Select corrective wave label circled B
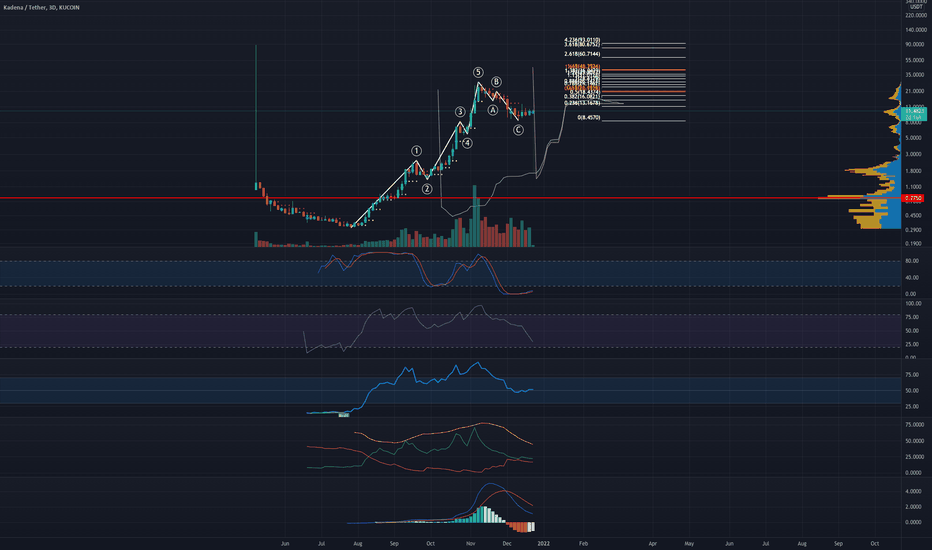This screenshot has width=932, height=550. (x=496, y=82)
